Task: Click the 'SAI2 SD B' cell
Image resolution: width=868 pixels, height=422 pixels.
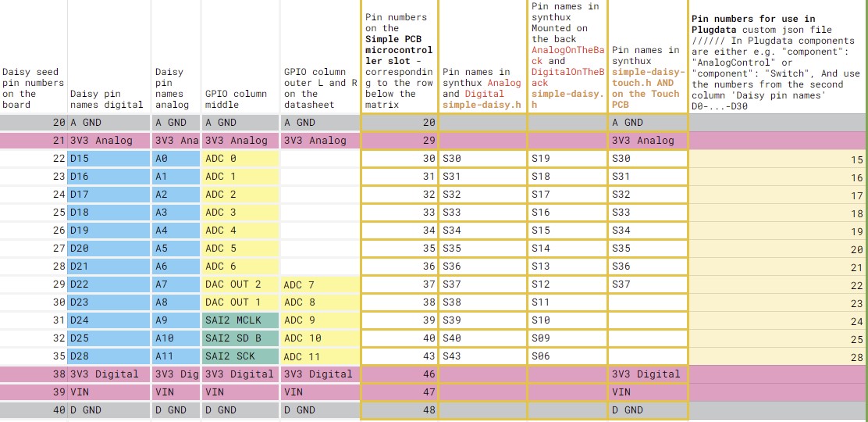Action: click(x=240, y=338)
